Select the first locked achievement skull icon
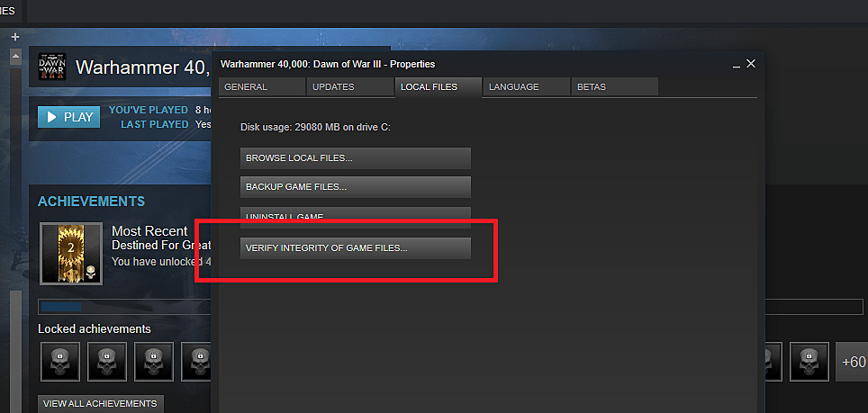Image resolution: width=868 pixels, height=413 pixels. pos(59,362)
